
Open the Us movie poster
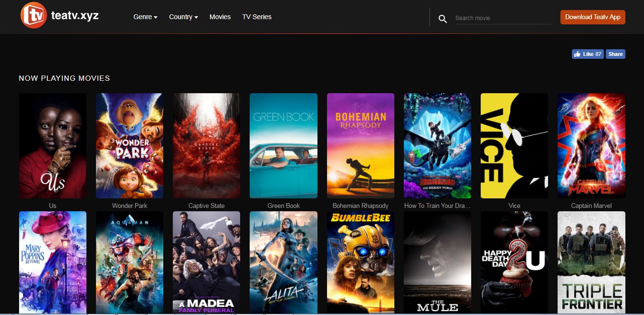coord(53,145)
